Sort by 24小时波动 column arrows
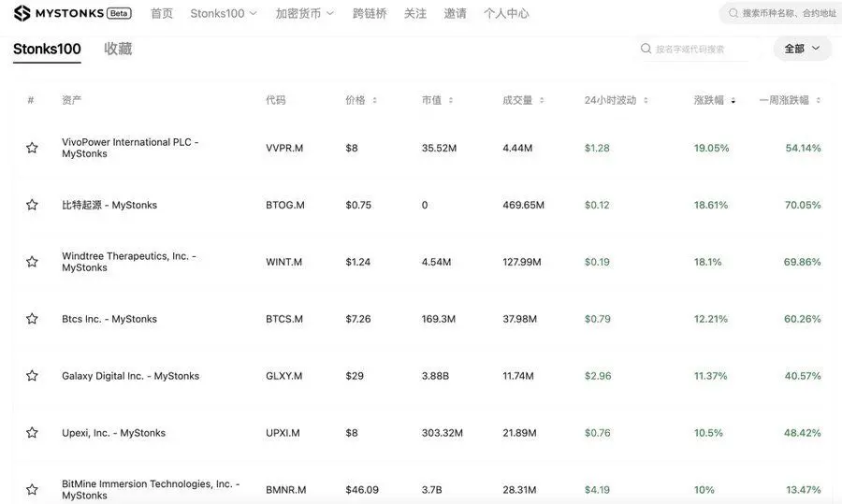This screenshot has width=842, height=504. pyautogui.click(x=646, y=100)
